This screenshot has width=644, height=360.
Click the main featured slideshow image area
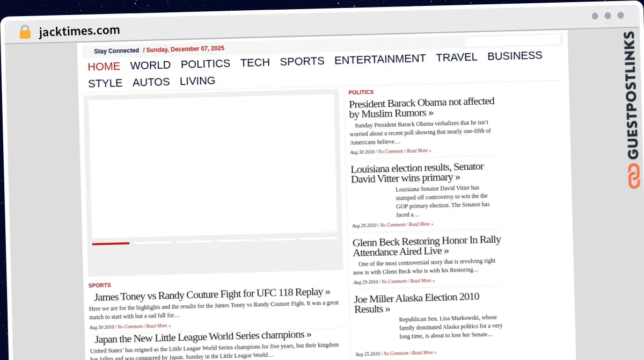point(213,165)
